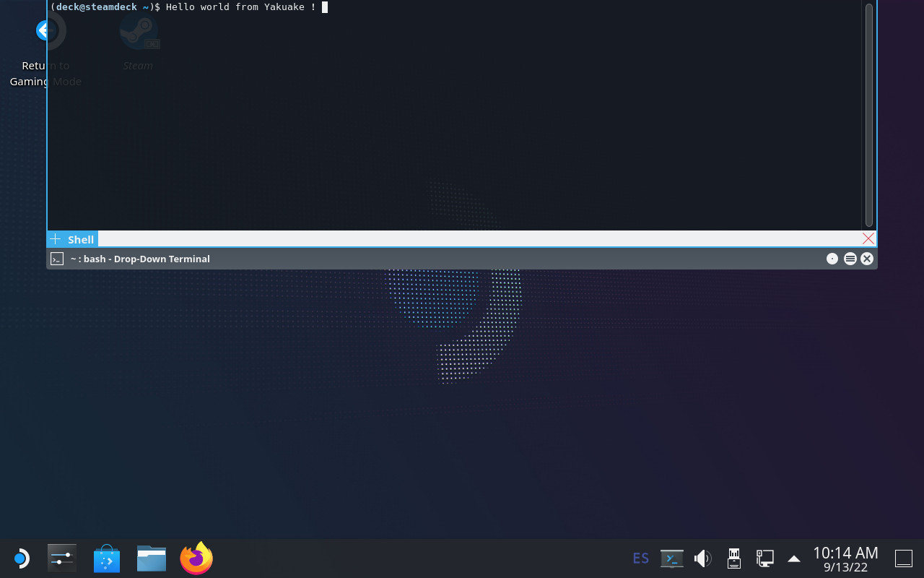This screenshot has height=578, width=924.
Task: Toggle keep-open pin button on Yakuake title bar
Action: click(x=832, y=259)
